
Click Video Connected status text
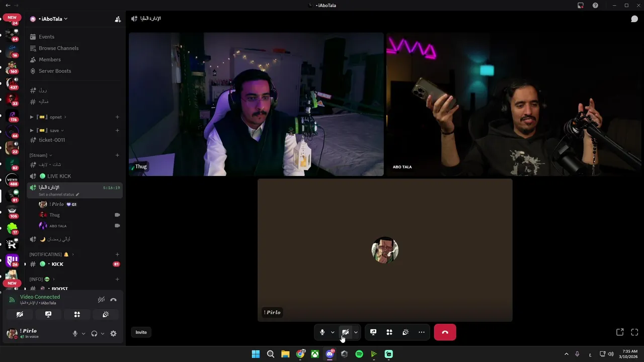pyautogui.click(x=40, y=297)
